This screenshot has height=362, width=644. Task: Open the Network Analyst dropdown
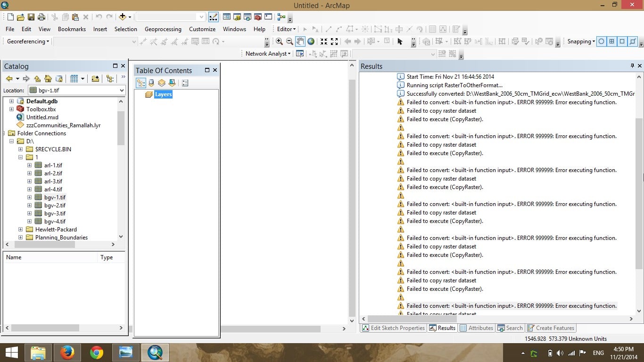coord(268,54)
